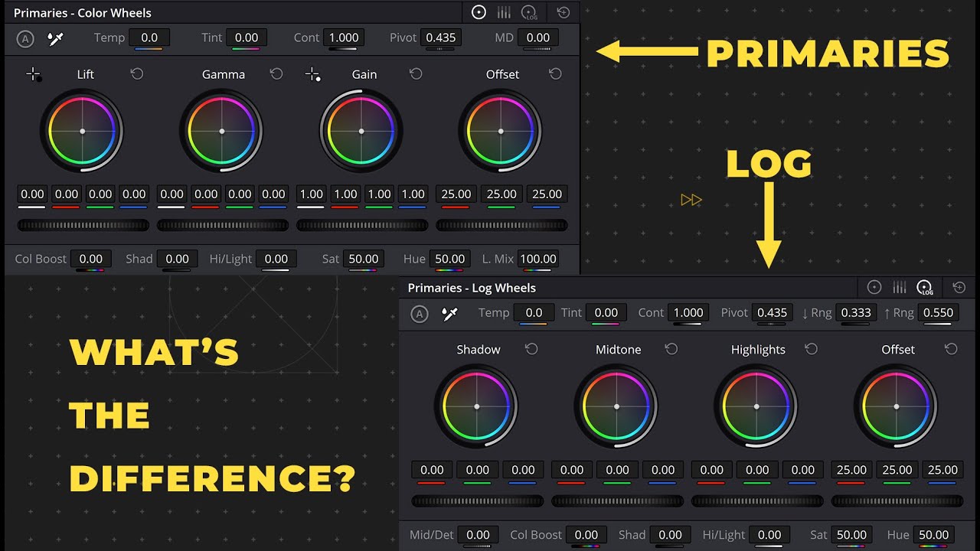
Task: Select Log mode icon in Log Wheels panel
Action: 925,288
